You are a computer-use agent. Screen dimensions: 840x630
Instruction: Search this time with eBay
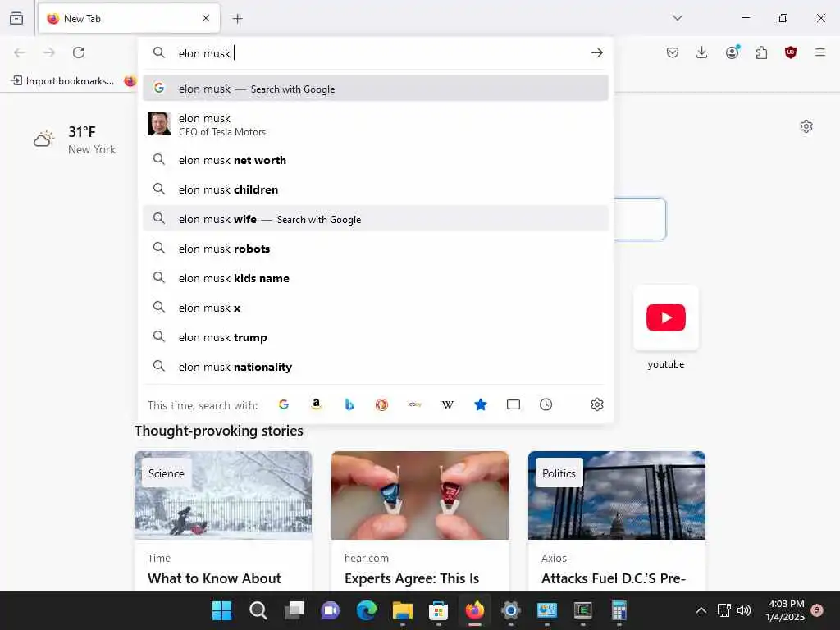click(415, 404)
